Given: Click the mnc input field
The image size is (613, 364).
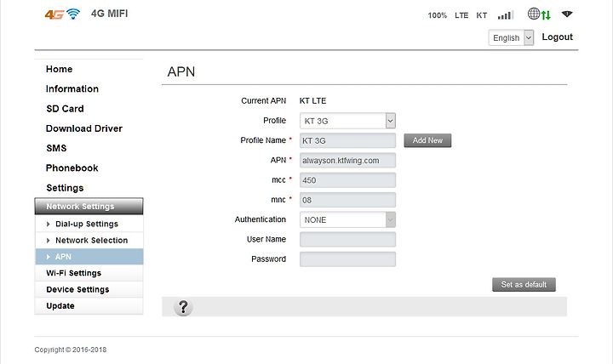Looking at the screenshot, I should 347,200.
